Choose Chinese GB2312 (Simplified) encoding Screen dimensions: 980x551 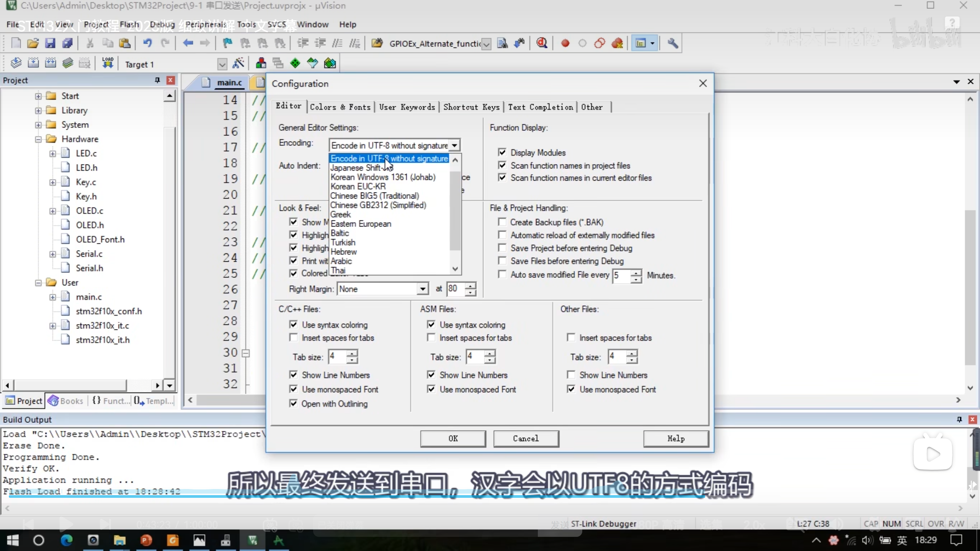pyautogui.click(x=378, y=205)
